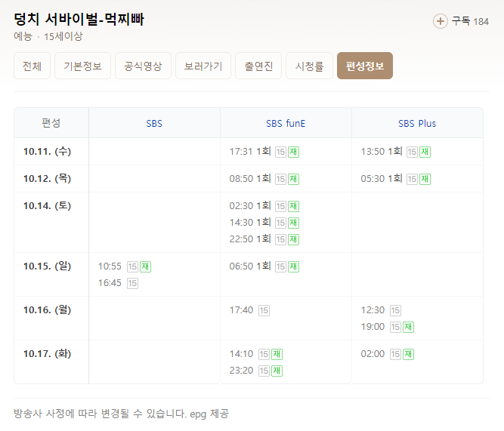Open the SBS funE channel link

pyautogui.click(x=286, y=124)
